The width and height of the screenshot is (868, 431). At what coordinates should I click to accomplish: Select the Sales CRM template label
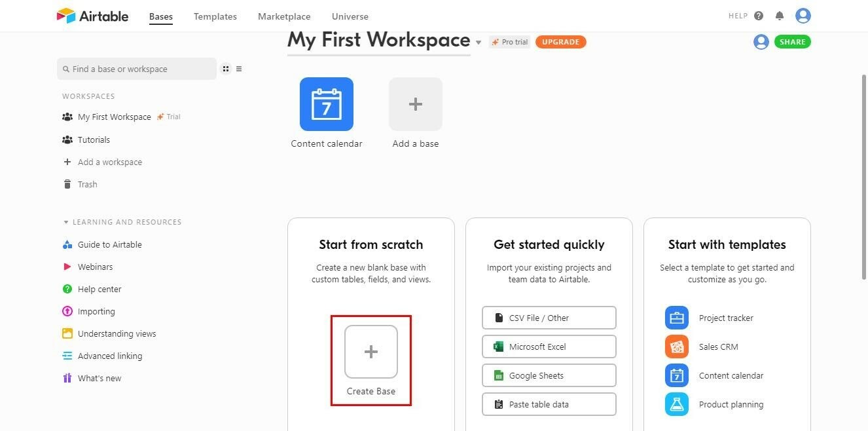(x=719, y=347)
